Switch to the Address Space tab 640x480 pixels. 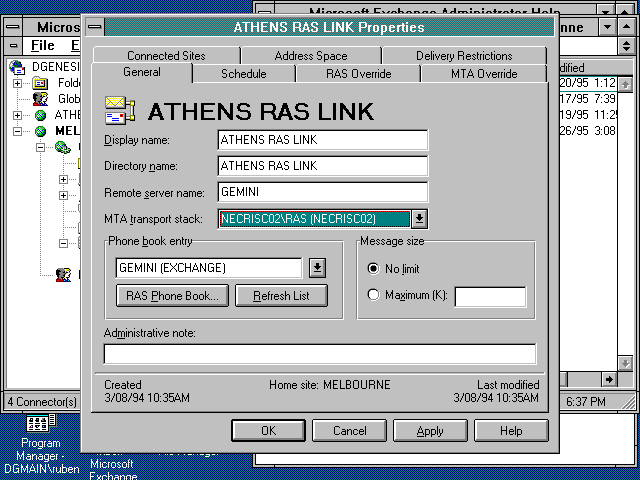(x=311, y=56)
